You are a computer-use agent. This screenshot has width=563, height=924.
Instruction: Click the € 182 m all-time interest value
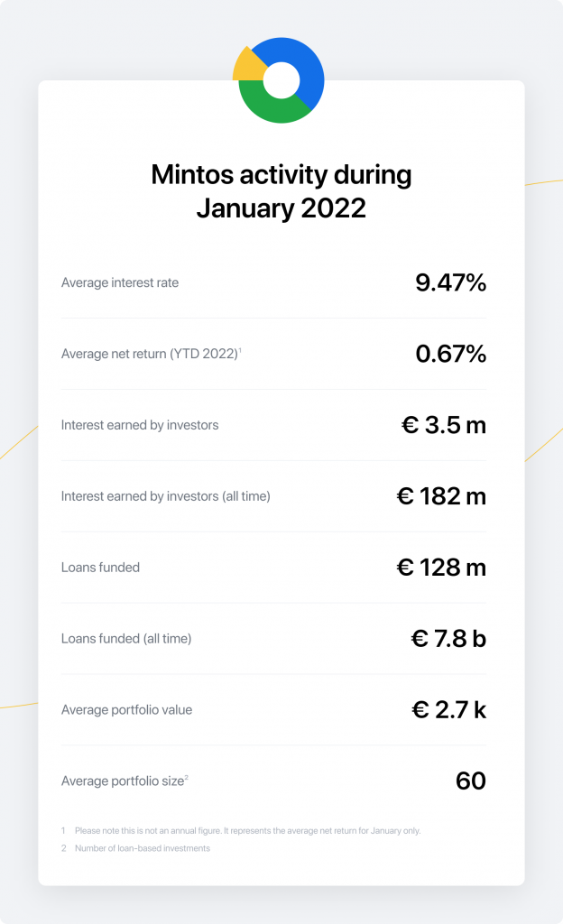point(441,496)
